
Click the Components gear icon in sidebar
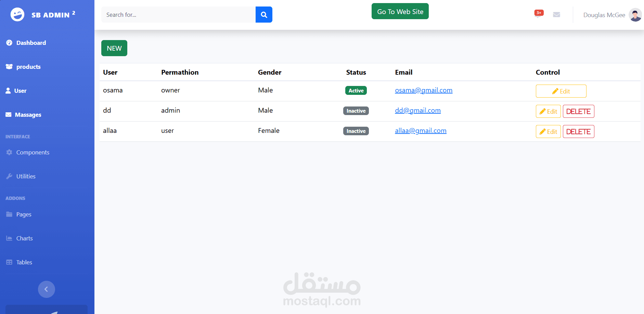pos(9,152)
